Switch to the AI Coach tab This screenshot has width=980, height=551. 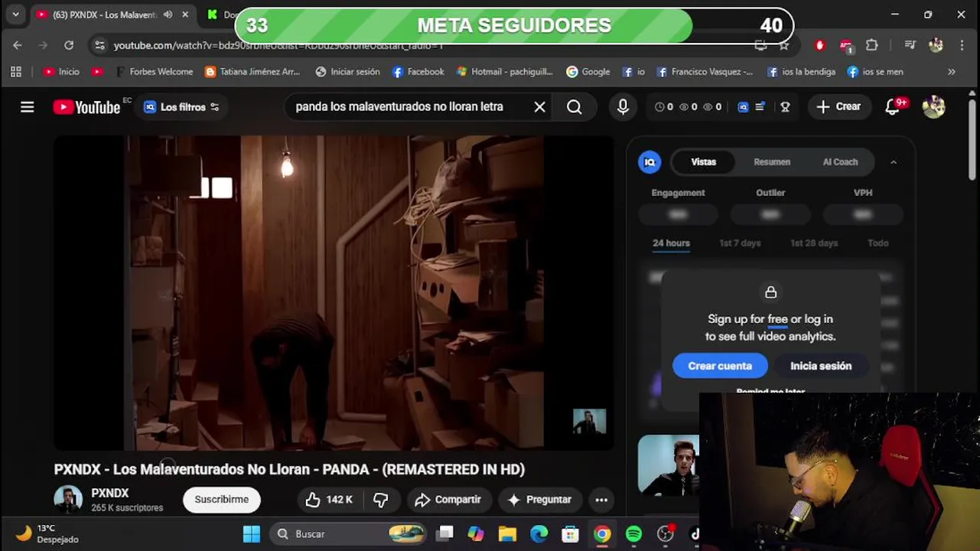point(840,161)
